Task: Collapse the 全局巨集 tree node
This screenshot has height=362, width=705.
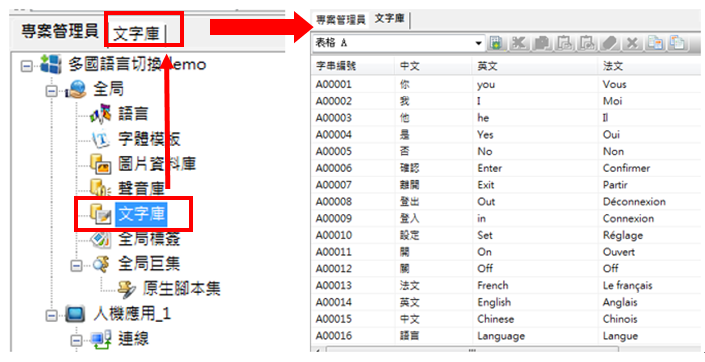Action: coord(76,266)
